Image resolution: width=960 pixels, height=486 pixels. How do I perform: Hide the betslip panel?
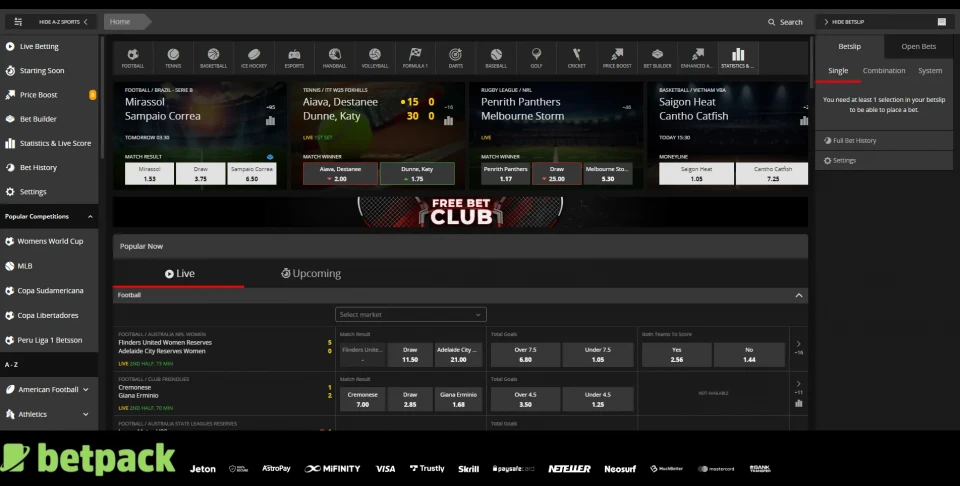(x=844, y=22)
